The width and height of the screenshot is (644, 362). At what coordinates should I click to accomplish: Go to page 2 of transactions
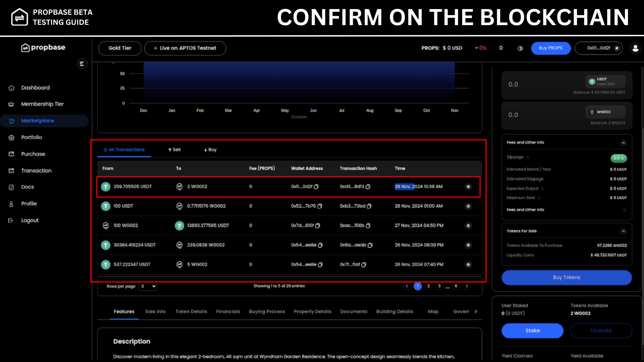[428, 286]
